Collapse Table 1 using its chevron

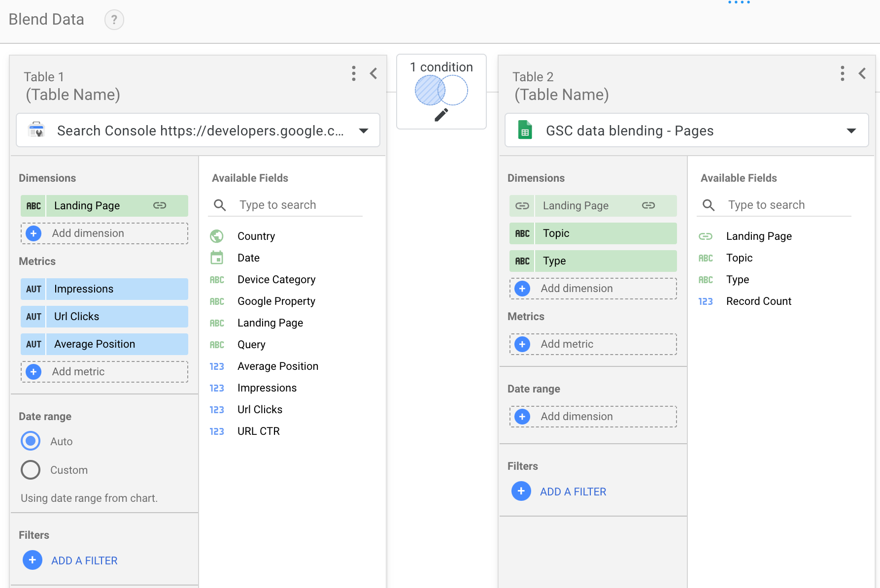[373, 73]
